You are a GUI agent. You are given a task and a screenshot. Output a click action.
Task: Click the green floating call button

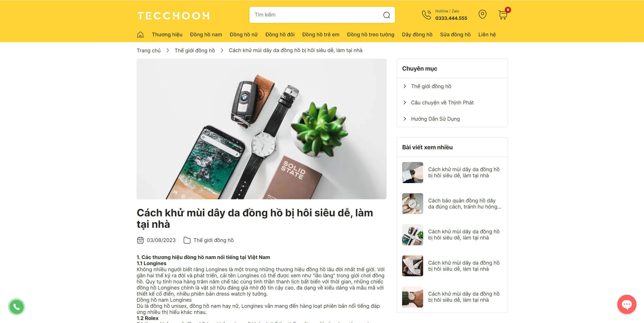click(16, 307)
